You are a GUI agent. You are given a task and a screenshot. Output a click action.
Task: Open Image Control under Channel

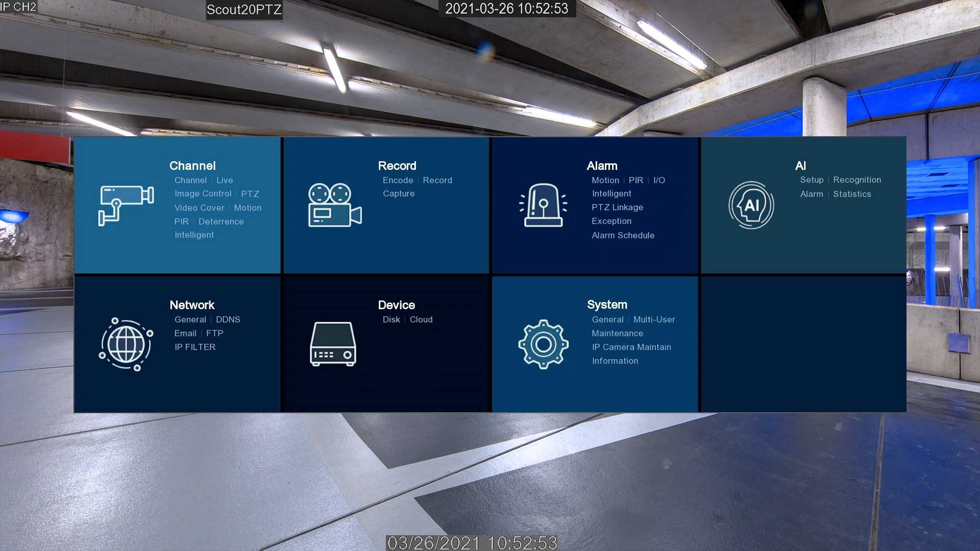[x=203, y=194]
